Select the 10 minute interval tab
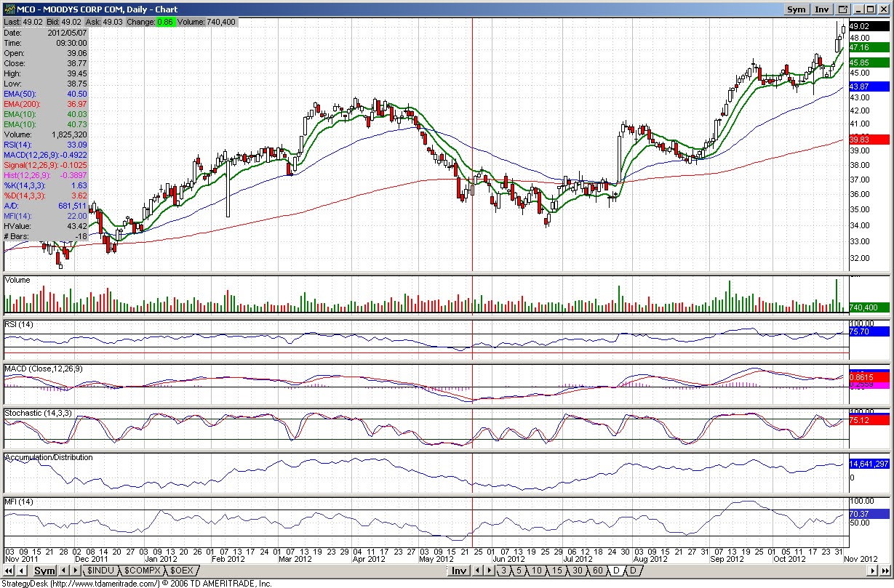The width and height of the screenshot is (894, 588). click(x=537, y=571)
